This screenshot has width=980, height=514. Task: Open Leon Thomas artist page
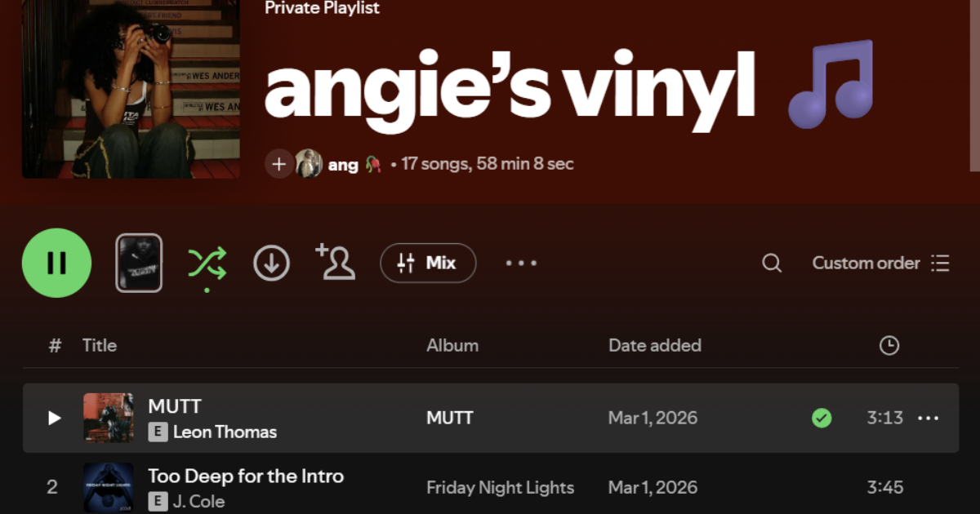pos(225,432)
